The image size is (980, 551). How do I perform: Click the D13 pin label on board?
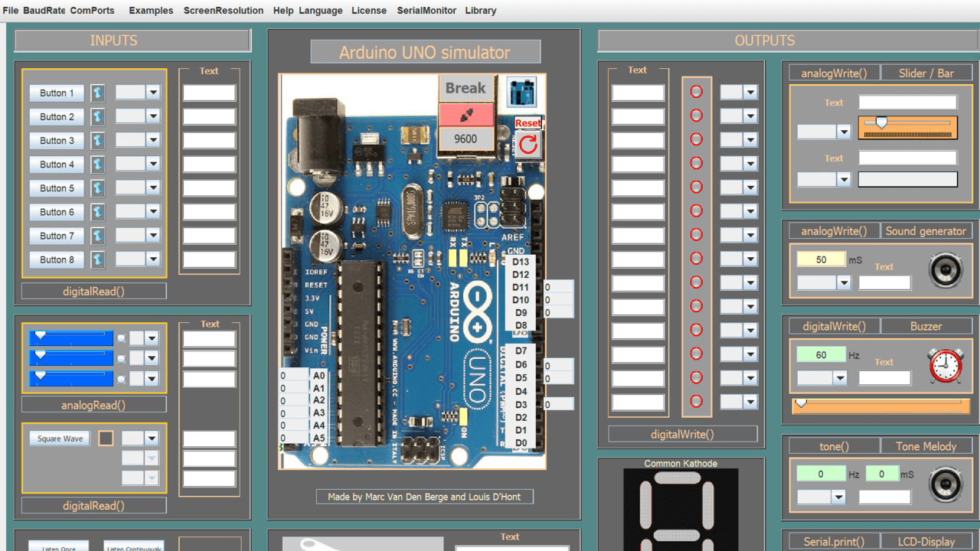pyautogui.click(x=521, y=262)
